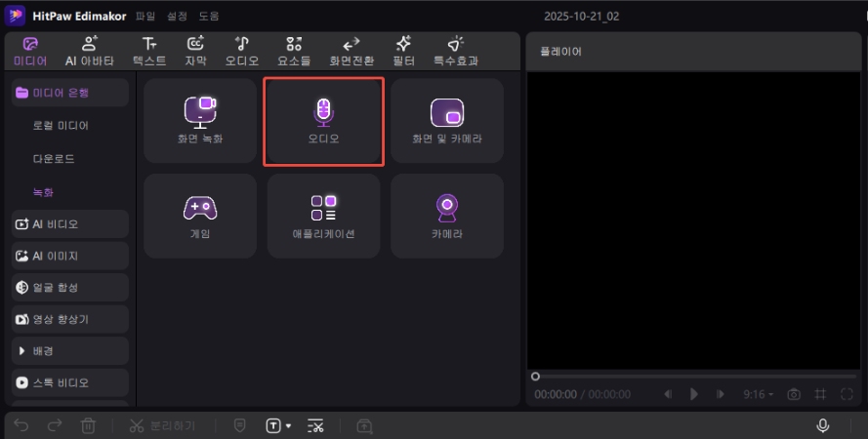Click the voiceover microphone icon in bottom toolbar
Screen dimensions: 868x439
click(x=823, y=425)
